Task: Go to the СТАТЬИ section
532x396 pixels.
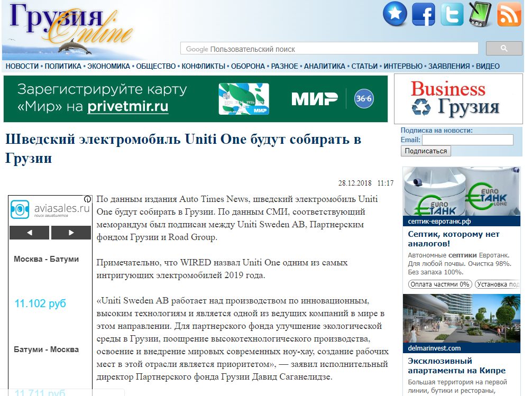Action: 364,66
